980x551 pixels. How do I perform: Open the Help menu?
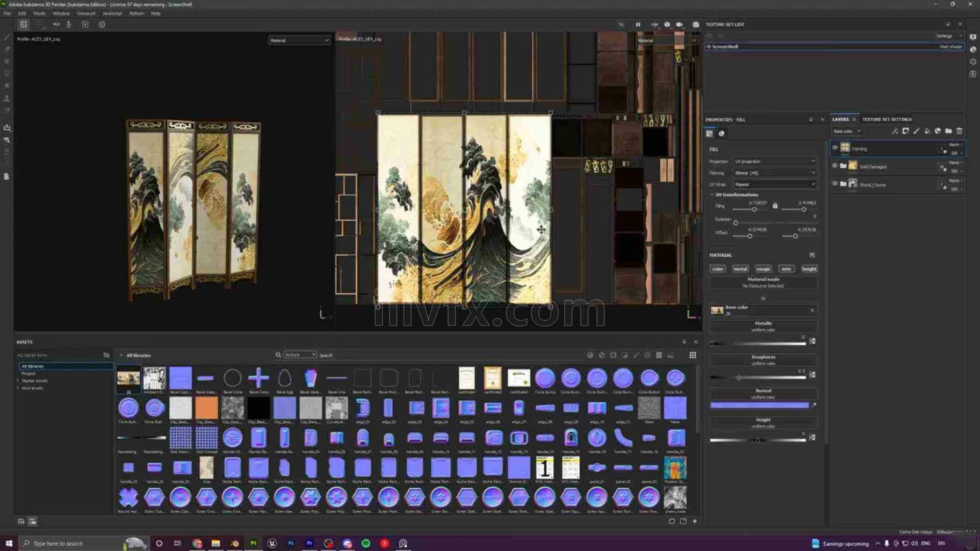coord(156,13)
